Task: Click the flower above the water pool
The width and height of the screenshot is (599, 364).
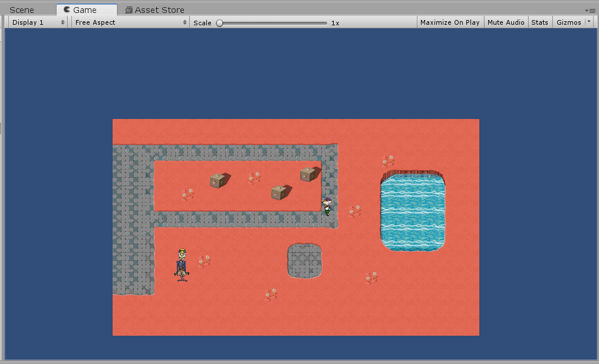Action: click(388, 161)
